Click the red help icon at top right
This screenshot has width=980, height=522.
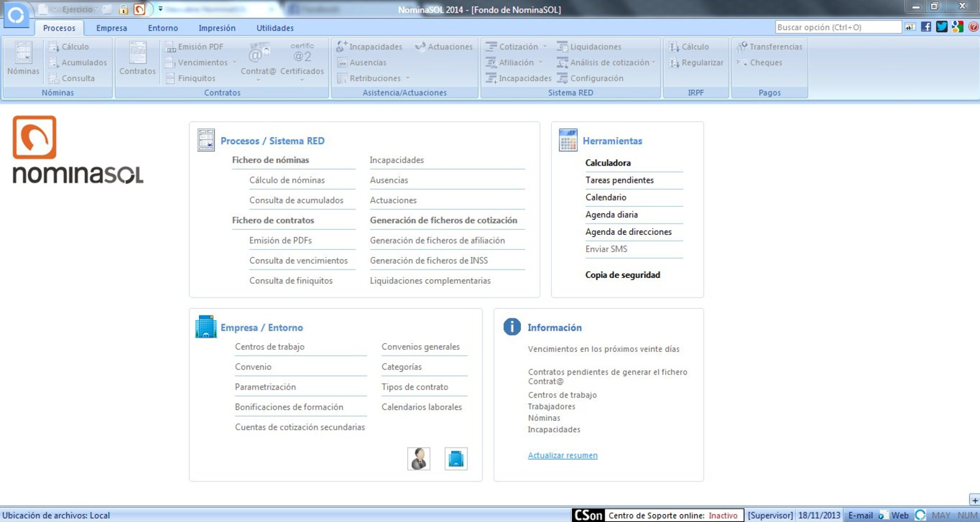click(973, 27)
